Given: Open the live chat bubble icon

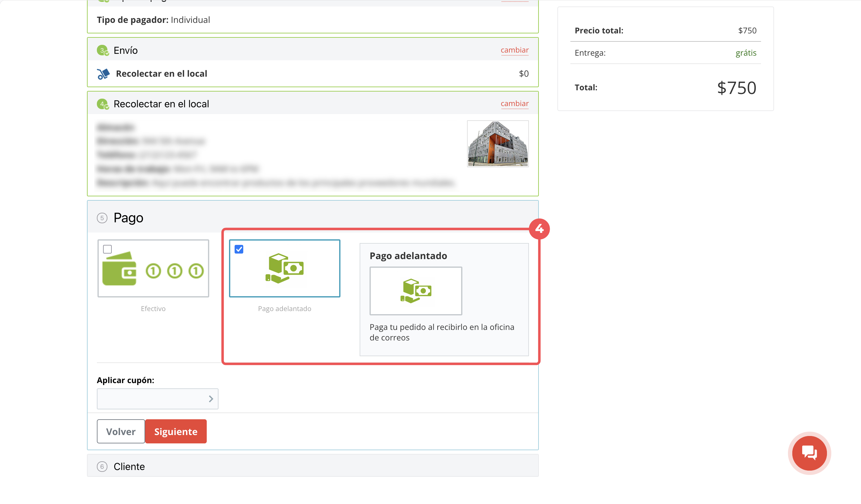Looking at the screenshot, I should pyautogui.click(x=809, y=453).
